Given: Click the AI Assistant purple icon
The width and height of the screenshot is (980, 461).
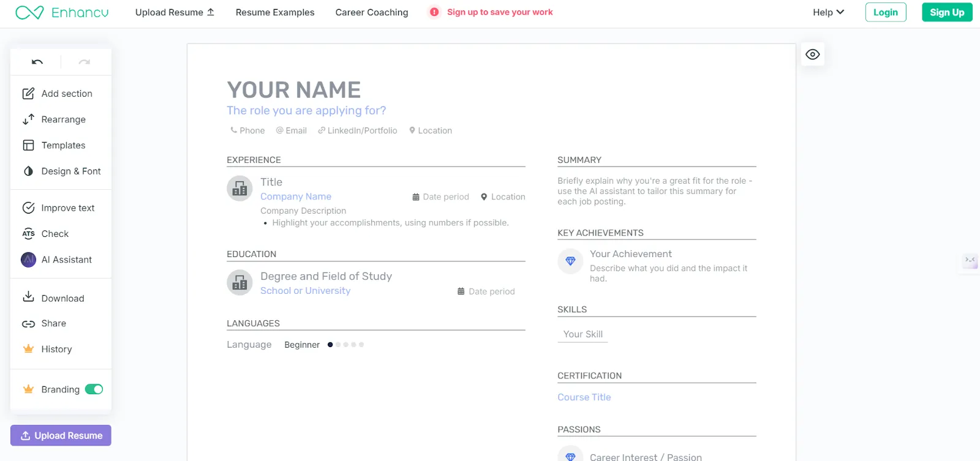Looking at the screenshot, I should 28,260.
